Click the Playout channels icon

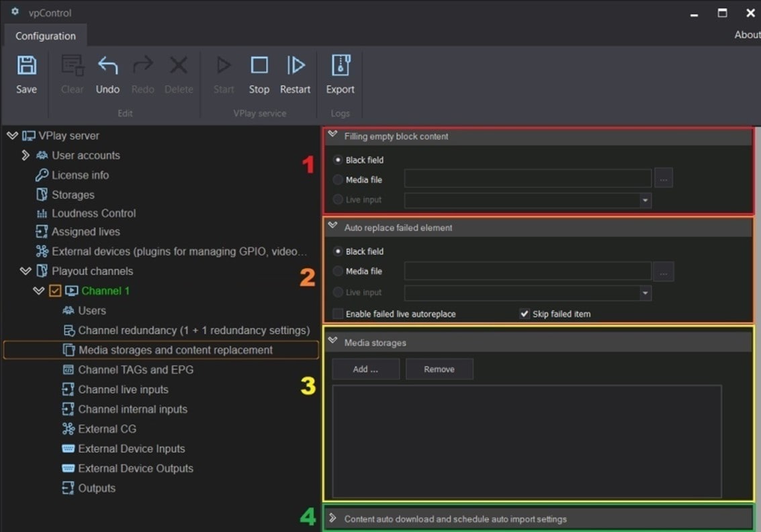click(42, 271)
